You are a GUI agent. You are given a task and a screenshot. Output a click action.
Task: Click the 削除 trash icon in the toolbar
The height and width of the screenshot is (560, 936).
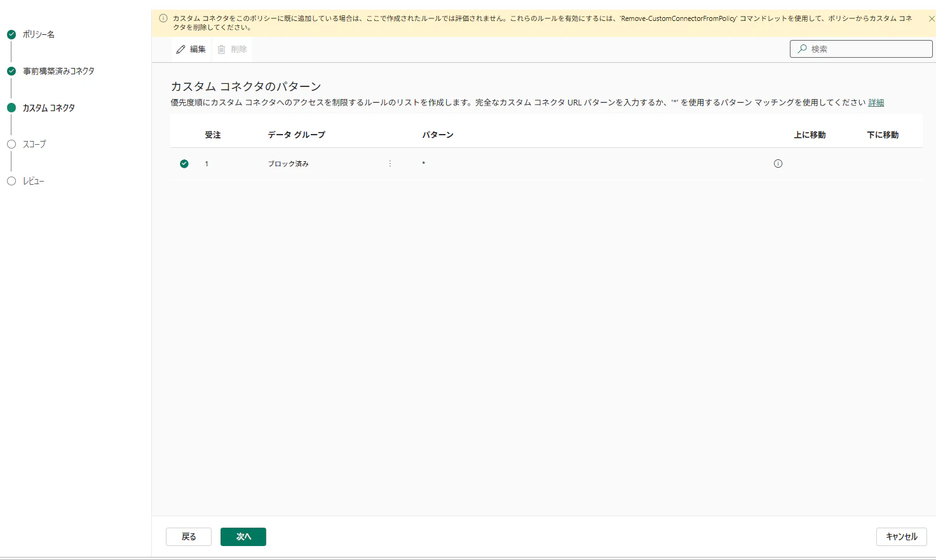pos(220,49)
